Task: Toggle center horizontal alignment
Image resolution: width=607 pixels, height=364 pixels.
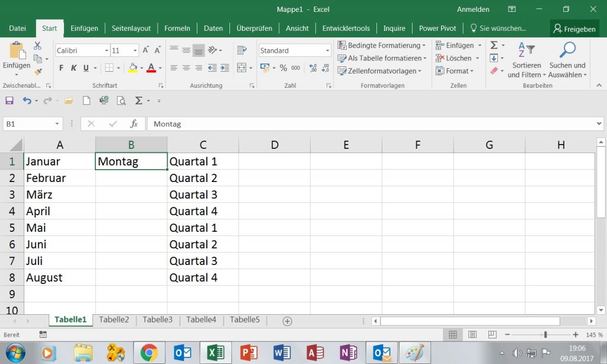Action: 186,68
